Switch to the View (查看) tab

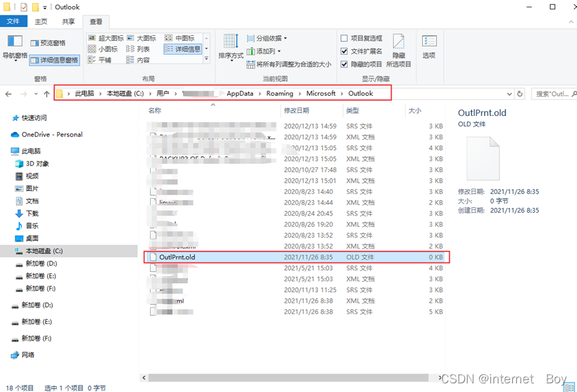click(x=96, y=22)
